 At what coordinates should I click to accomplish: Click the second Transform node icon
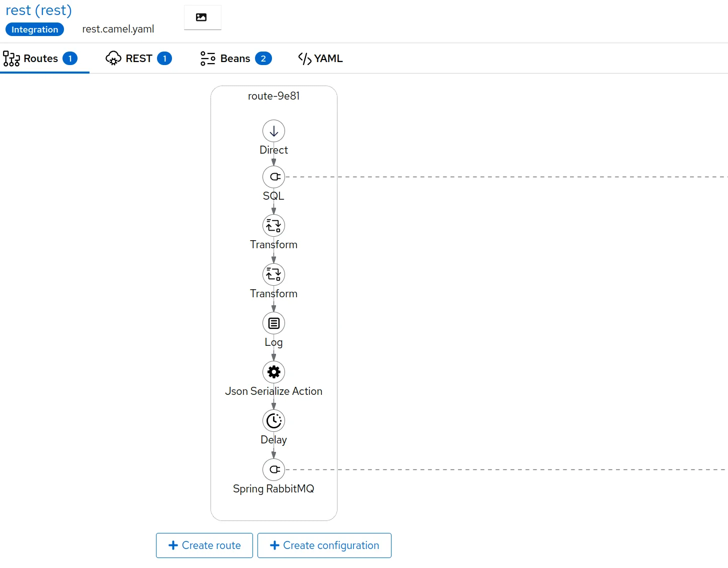point(273,274)
